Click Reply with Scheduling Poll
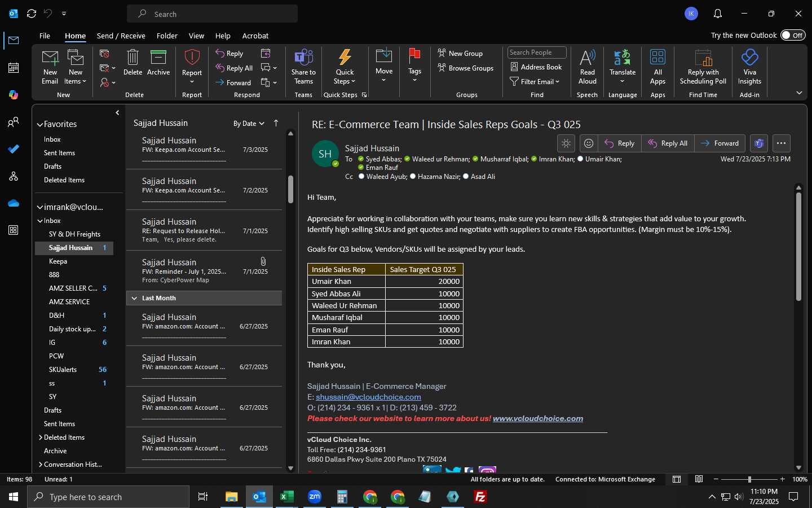The image size is (812, 508). [703, 67]
